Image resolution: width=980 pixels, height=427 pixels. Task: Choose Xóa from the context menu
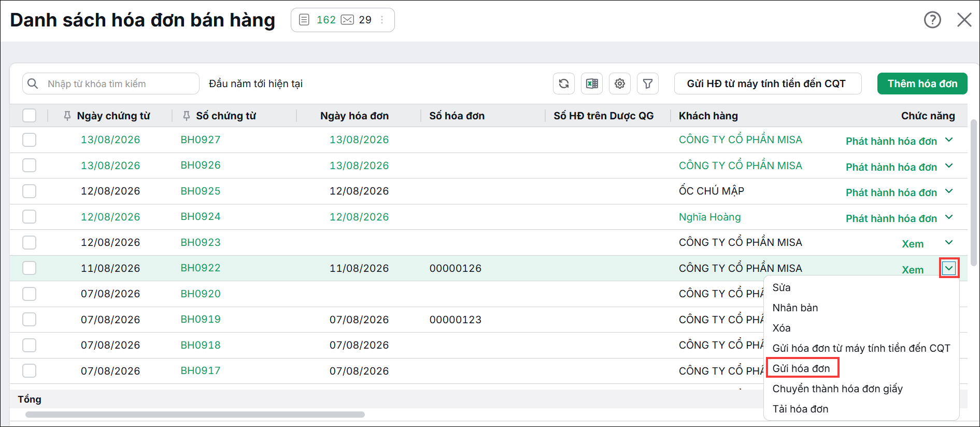782,328
